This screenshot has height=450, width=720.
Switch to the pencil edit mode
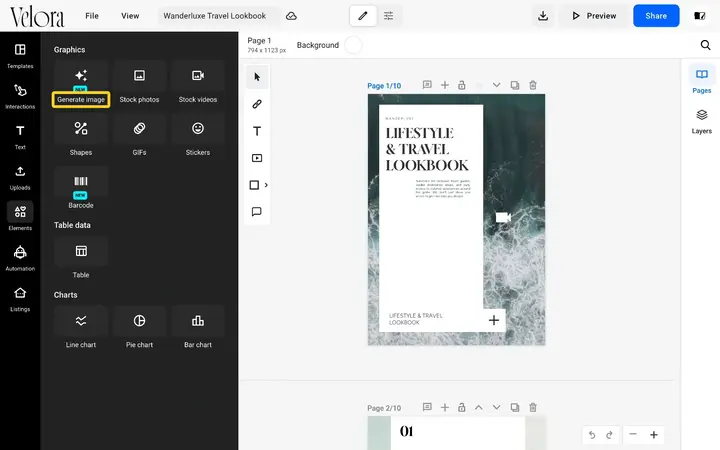pyautogui.click(x=363, y=16)
